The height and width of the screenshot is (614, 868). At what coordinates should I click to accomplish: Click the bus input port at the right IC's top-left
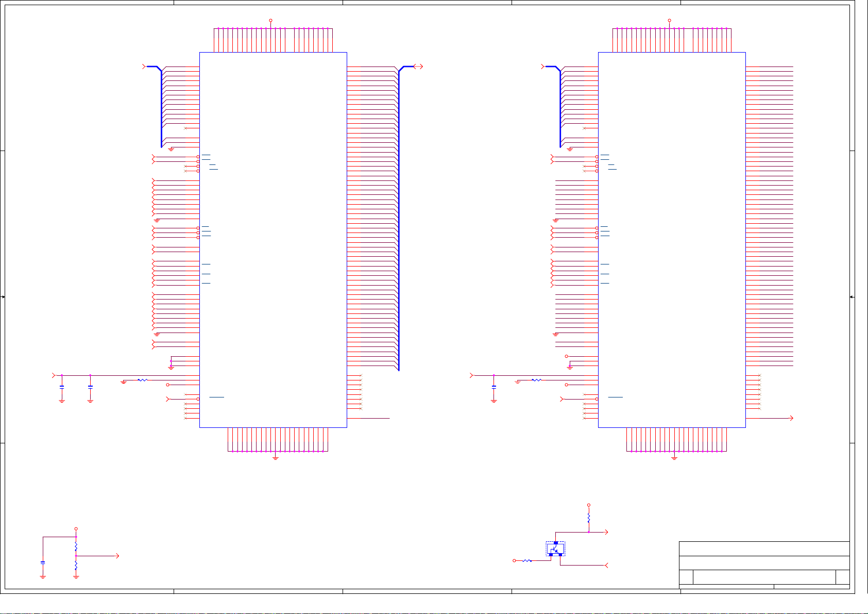pyautogui.click(x=542, y=67)
